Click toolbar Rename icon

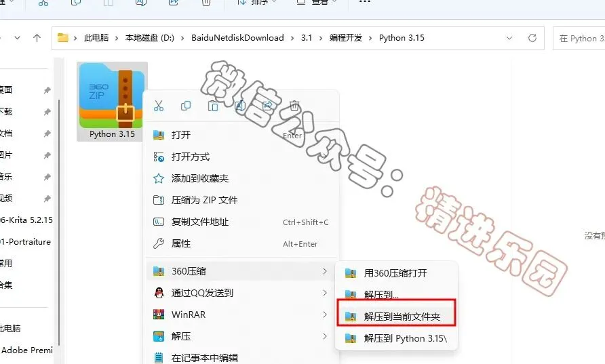[x=141, y=3]
